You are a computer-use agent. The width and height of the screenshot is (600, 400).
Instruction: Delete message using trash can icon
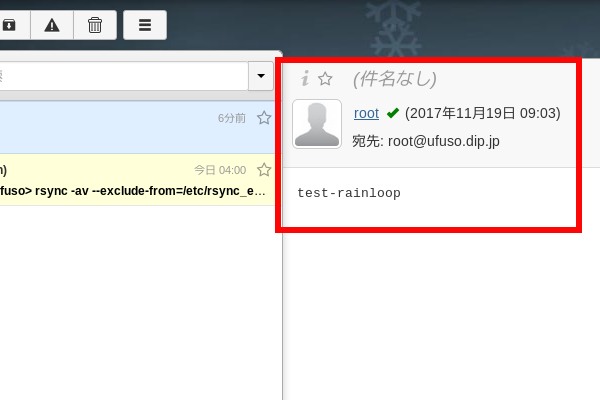tap(95, 25)
